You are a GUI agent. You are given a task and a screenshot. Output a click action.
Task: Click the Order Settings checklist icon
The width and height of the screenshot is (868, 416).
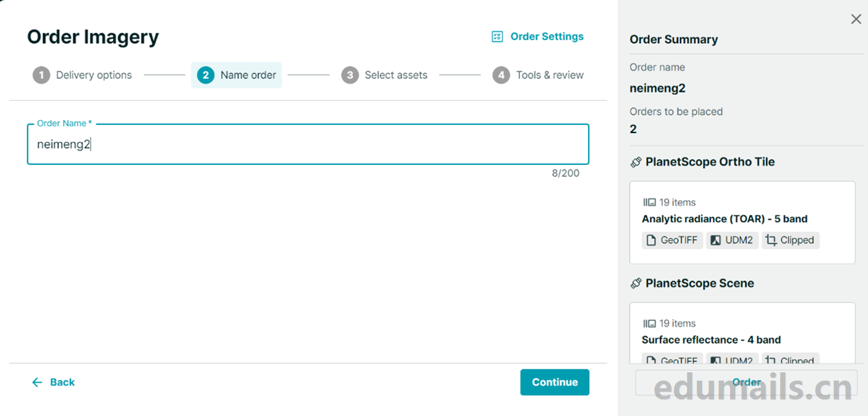click(497, 37)
